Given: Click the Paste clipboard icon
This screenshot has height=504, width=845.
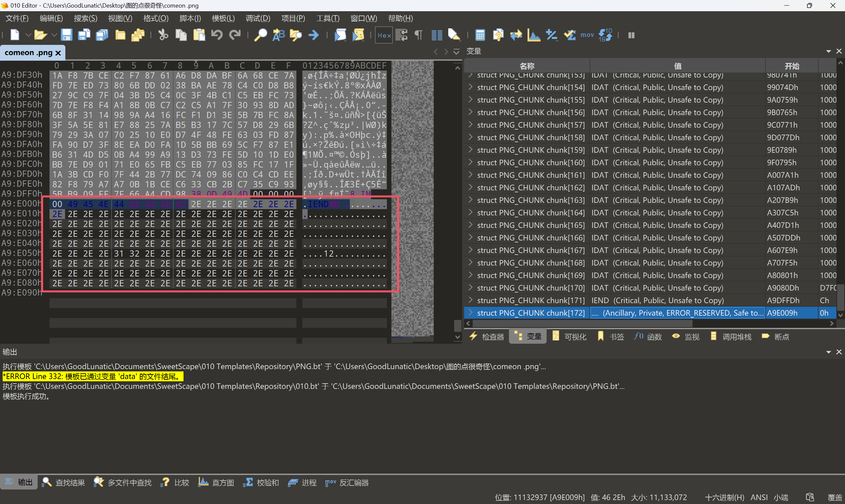Looking at the screenshot, I should click(x=199, y=35).
